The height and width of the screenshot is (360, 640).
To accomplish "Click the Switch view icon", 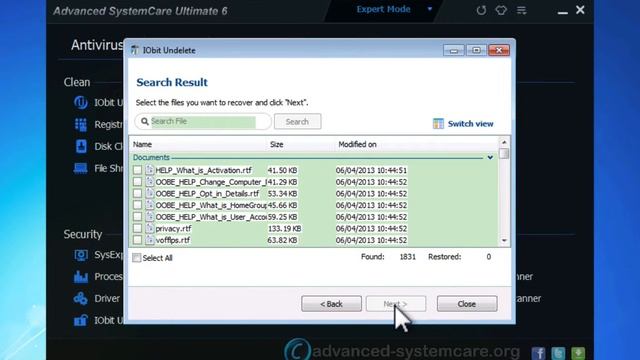I will [438, 124].
